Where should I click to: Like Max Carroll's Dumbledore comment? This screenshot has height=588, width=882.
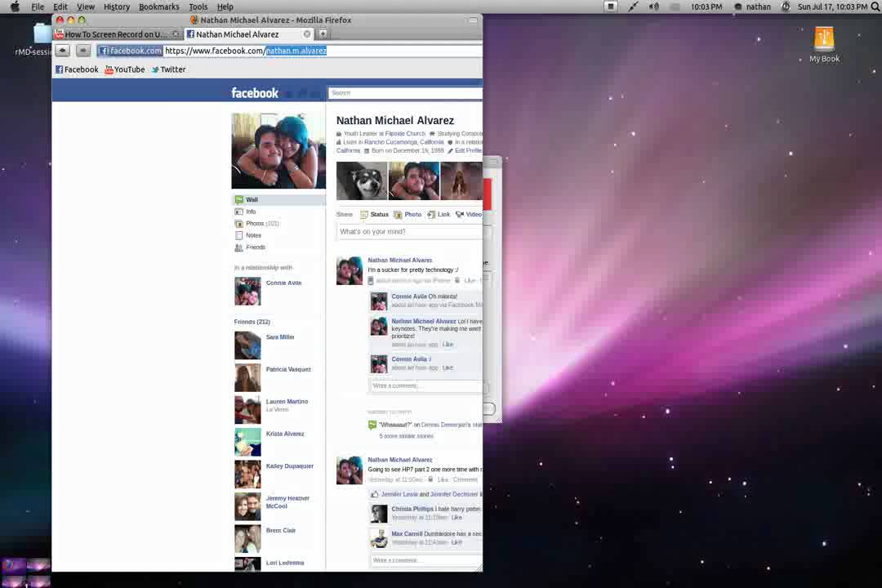pos(457,542)
